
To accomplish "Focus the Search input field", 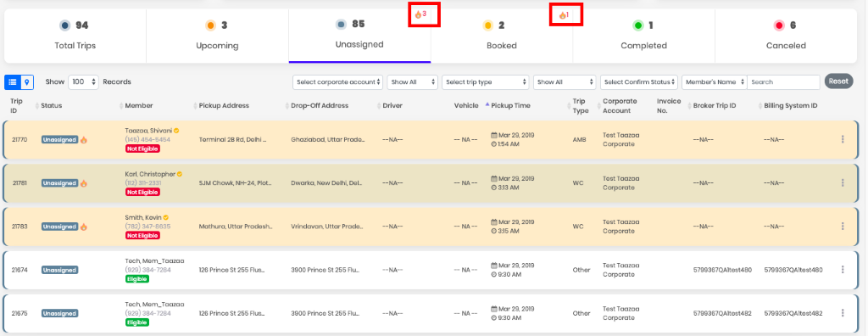I will (x=783, y=82).
